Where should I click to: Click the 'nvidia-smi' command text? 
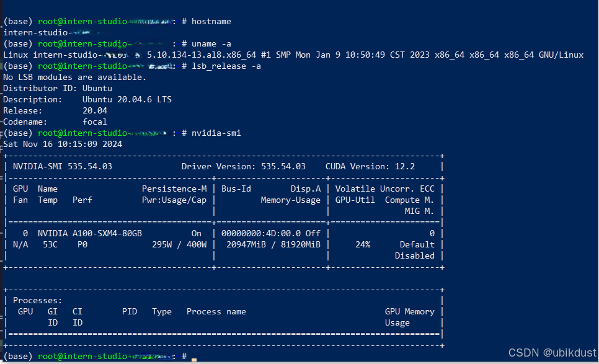(x=216, y=133)
